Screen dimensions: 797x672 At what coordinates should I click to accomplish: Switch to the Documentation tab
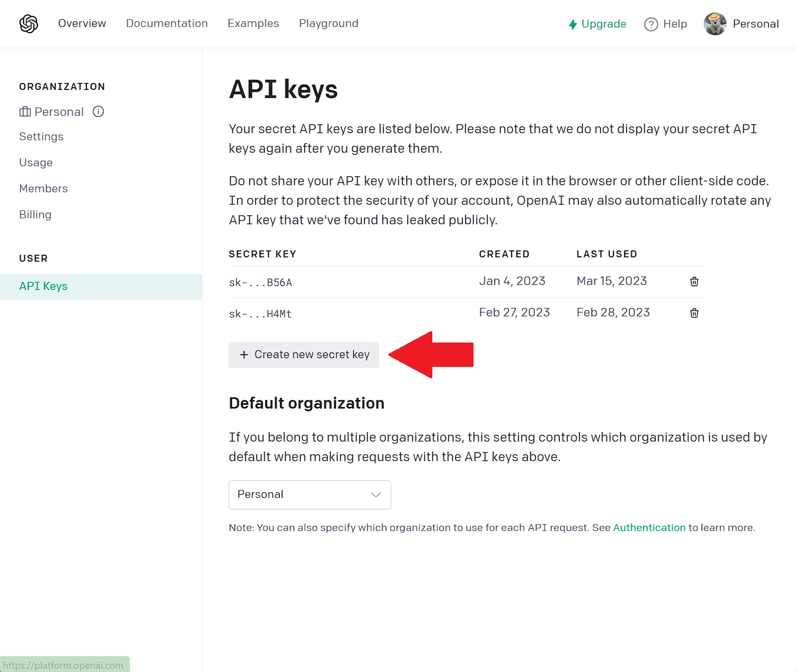pyautogui.click(x=167, y=23)
